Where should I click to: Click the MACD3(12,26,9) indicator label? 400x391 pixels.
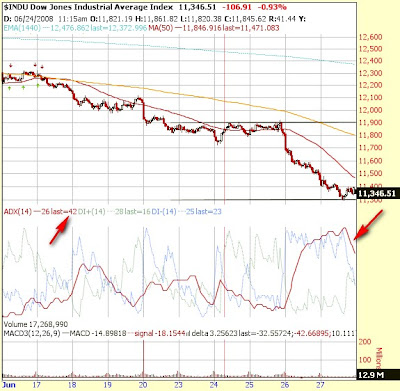[32, 333]
